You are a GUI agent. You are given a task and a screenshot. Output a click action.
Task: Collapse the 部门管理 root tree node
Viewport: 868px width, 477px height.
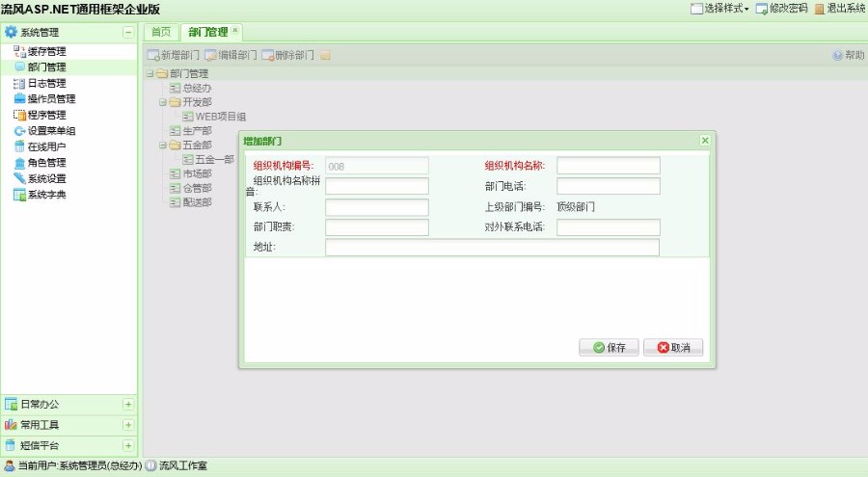click(x=150, y=73)
